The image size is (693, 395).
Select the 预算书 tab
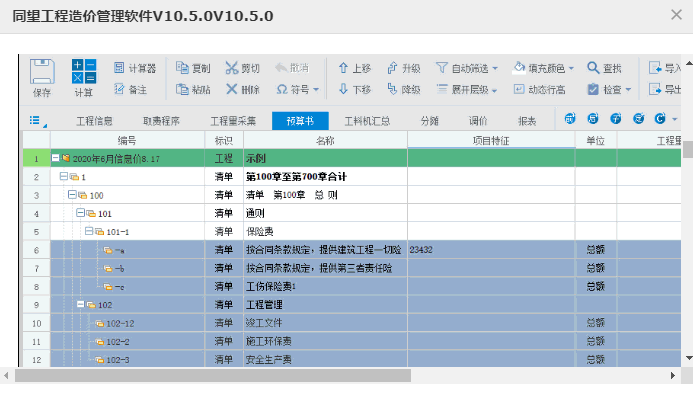300,121
